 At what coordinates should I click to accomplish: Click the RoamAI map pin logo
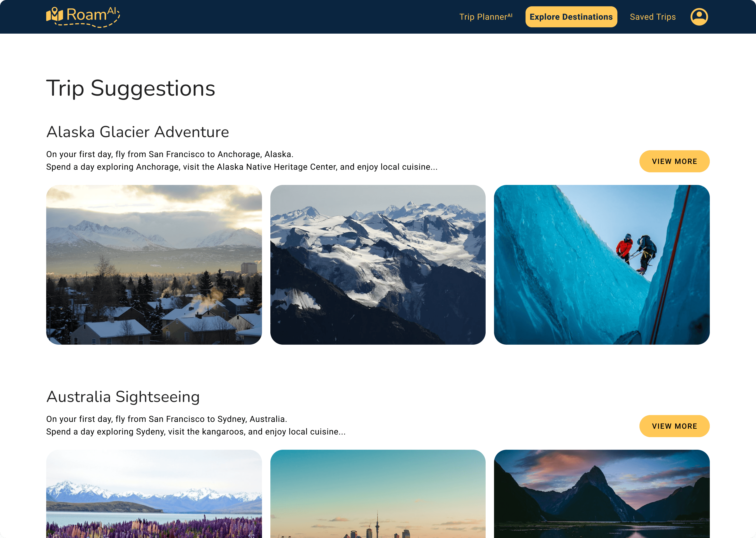(x=55, y=14)
